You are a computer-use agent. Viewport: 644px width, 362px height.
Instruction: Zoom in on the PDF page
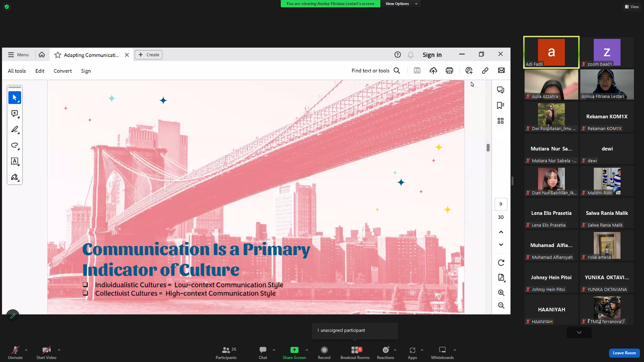pos(501,293)
